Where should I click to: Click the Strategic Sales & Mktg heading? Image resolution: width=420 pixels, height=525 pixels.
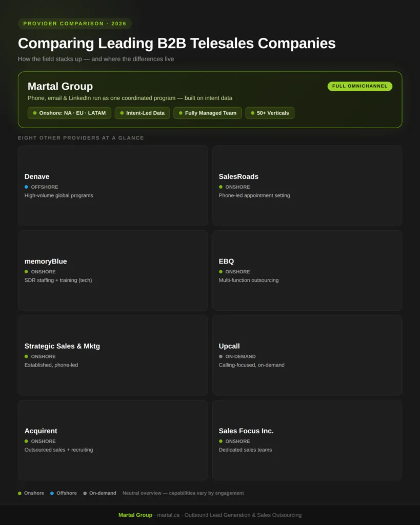coord(62,346)
